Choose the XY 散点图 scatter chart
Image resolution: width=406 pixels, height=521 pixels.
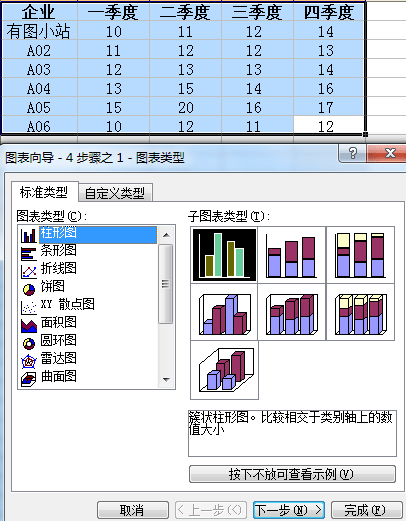point(29,307)
